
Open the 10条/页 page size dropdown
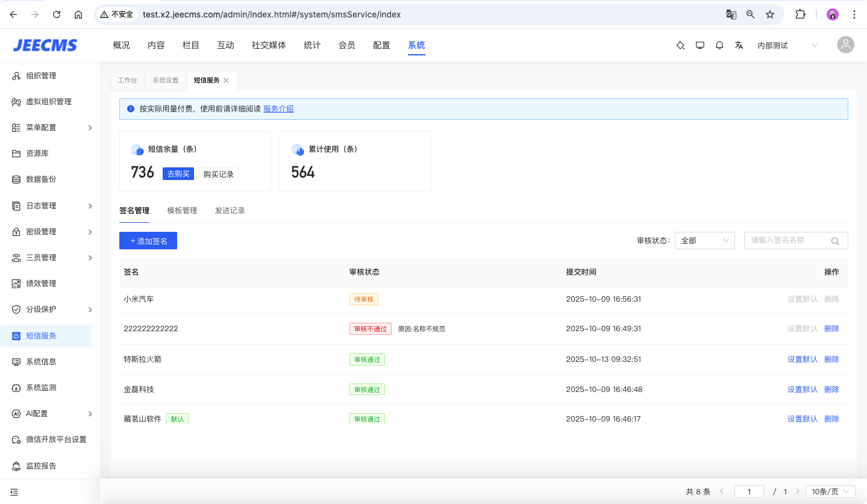click(x=830, y=491)
